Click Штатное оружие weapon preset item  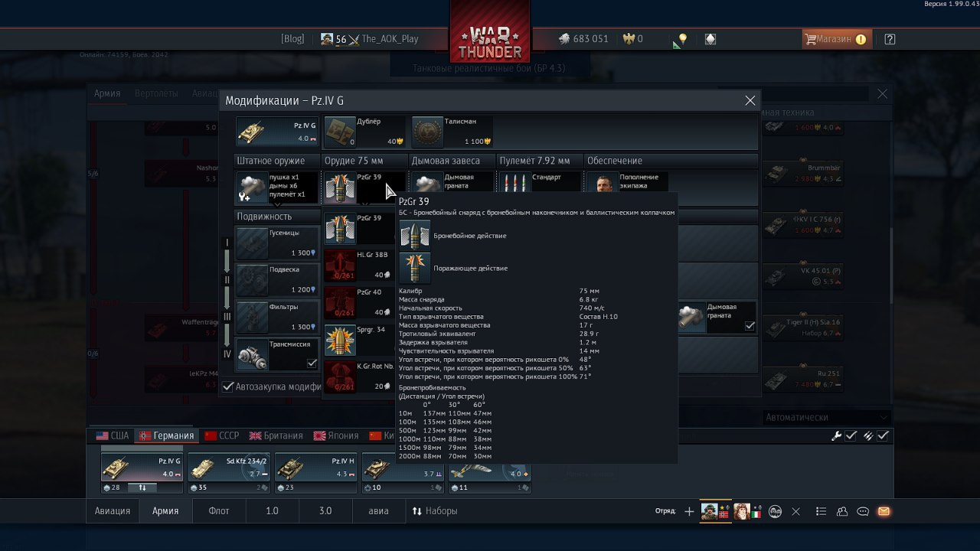(x=277, y=187)
